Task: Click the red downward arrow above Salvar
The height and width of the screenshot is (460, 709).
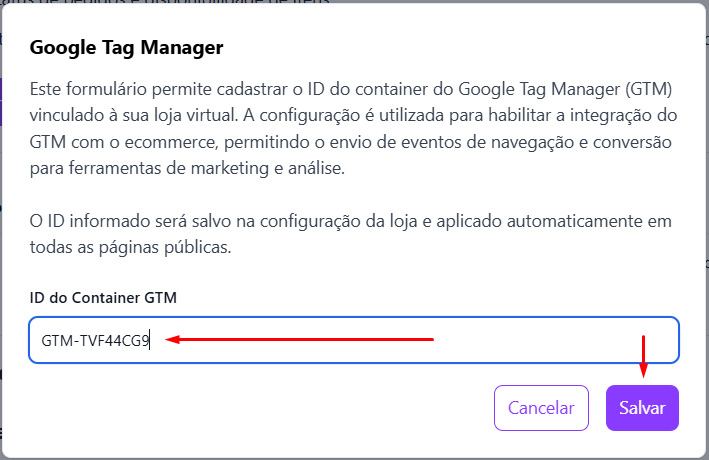Action: click(x=643, y=355)
